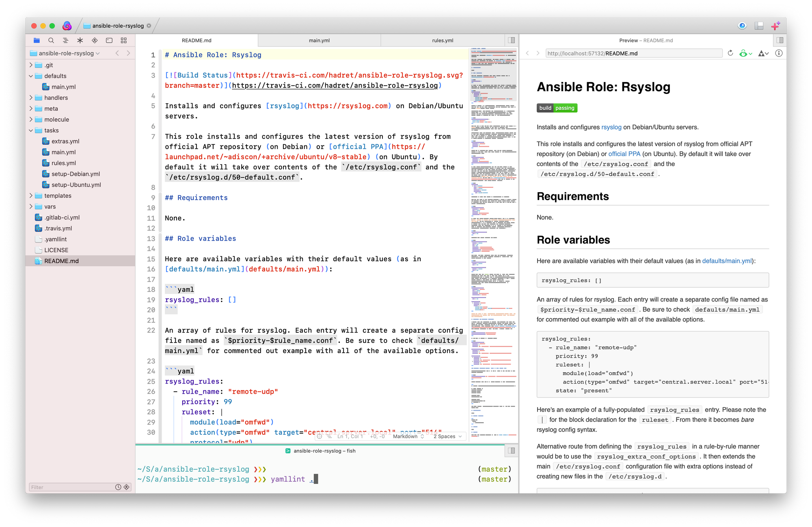The height and width of the screenshot is (527, 812).
Task: Click the pink plus New Tab icon
Action: [x=775, y=26]
